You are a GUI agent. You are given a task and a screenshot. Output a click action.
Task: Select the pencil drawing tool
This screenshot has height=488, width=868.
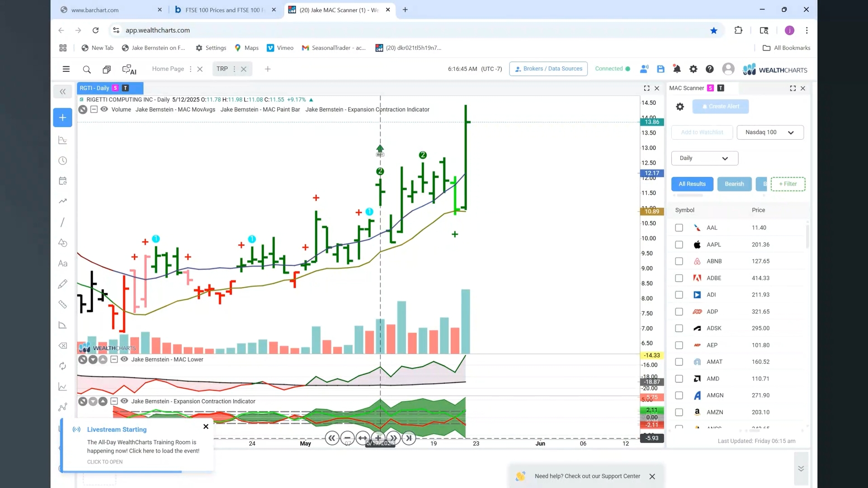(62, 284)
